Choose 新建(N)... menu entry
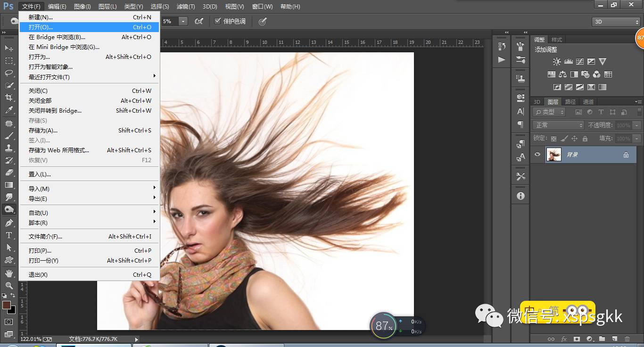Image resolution: width=644 pixels, height=347 pixels. coord(89,17)
